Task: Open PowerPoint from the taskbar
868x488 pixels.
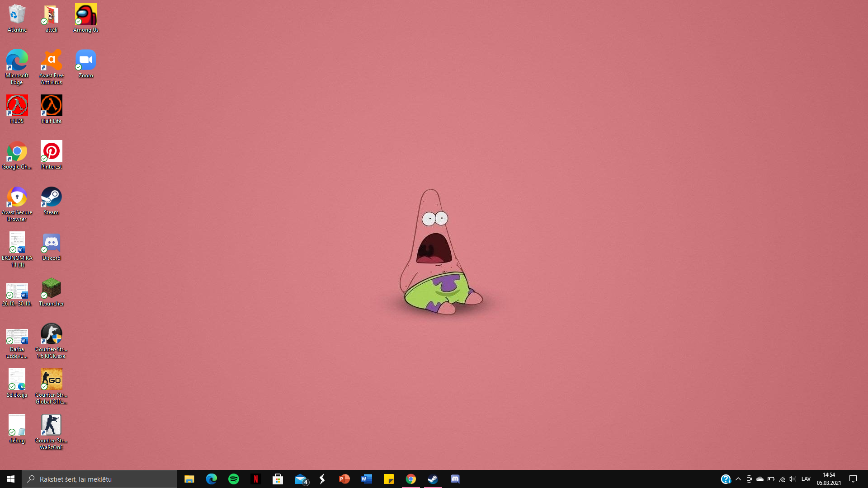Action: pos(344,479)
